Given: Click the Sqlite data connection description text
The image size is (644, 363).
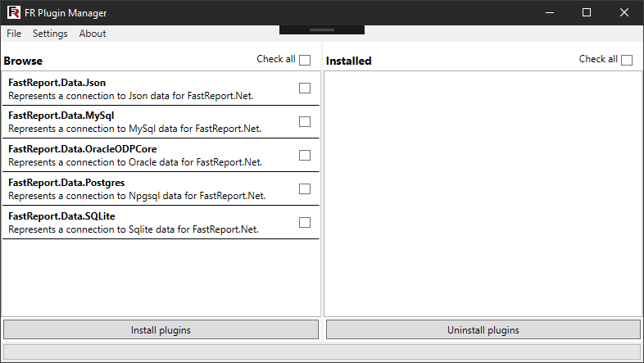Looking at the screenshot, I should click(134, 229).
